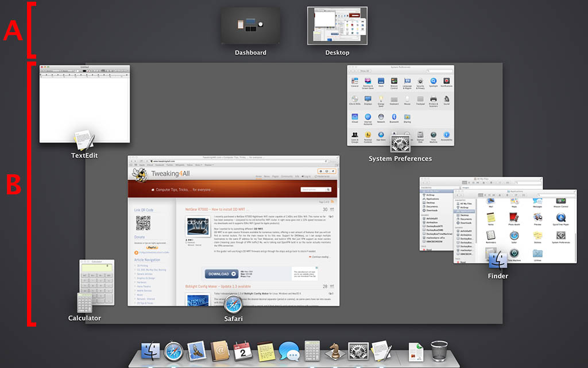Open Stickies in Finder Applications window
The width and height of the screenshot is (588, 368).
point(537,236)
